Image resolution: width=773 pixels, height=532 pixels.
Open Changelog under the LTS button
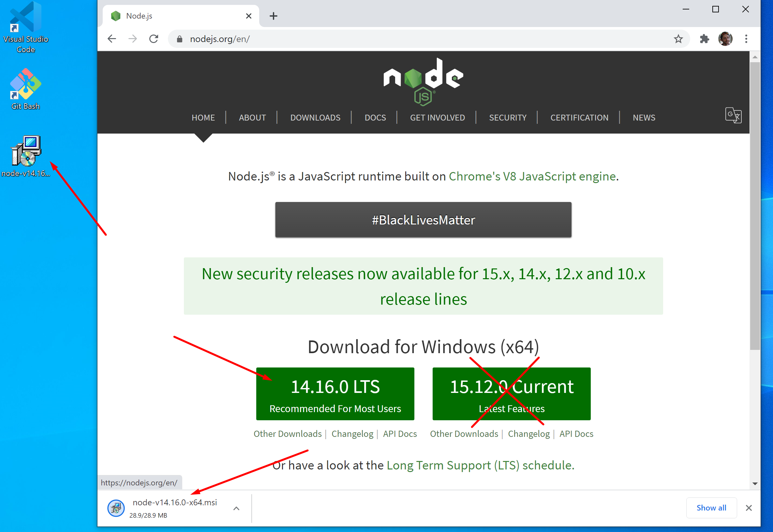point(352,434)
